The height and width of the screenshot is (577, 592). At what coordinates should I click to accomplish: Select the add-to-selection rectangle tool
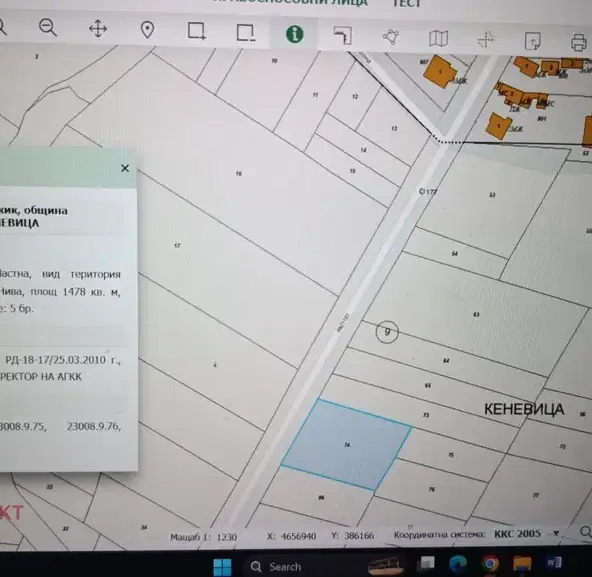tap(197, 31)
